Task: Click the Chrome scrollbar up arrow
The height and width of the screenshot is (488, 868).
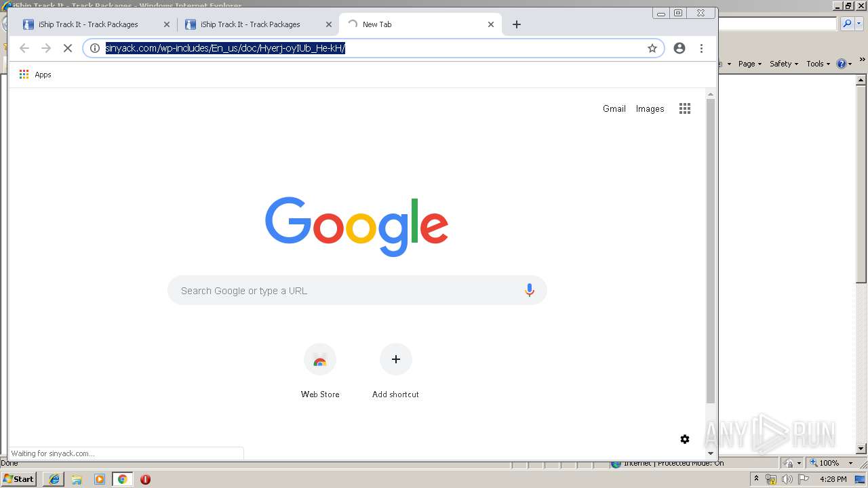Action: tap(711, 94)
